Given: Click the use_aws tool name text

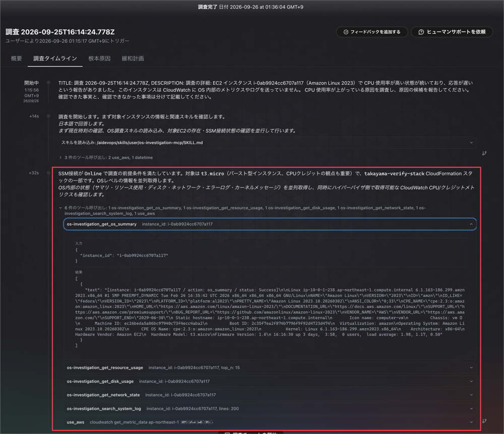Looking at the screenshot, I should tap(76, 422).
